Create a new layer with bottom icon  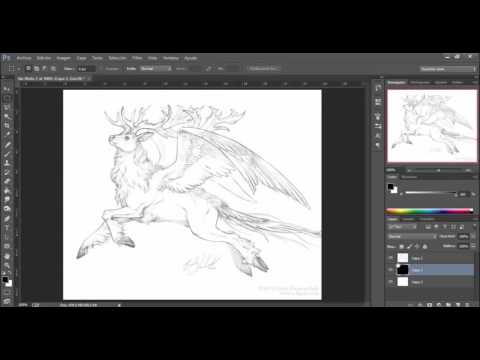click(458, 304)
